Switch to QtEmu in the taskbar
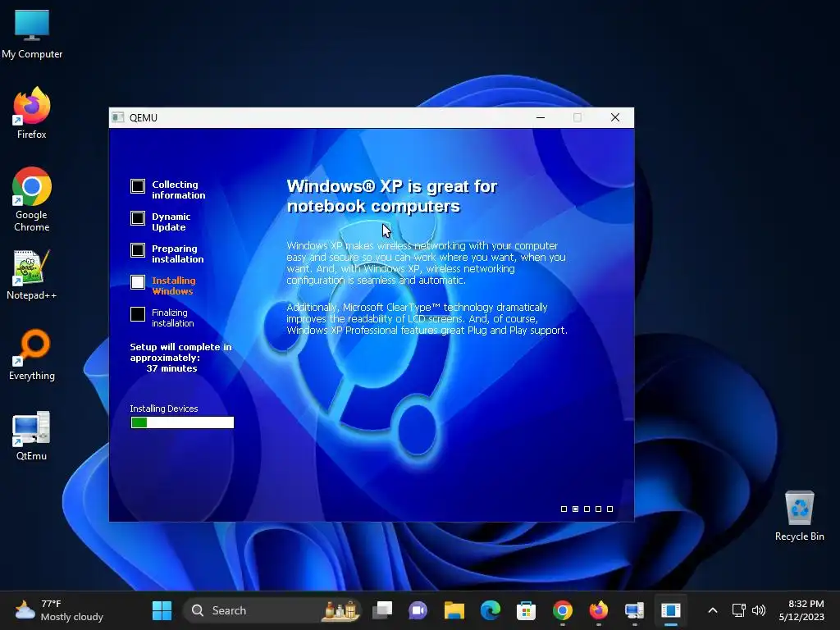 pos(634,610)
